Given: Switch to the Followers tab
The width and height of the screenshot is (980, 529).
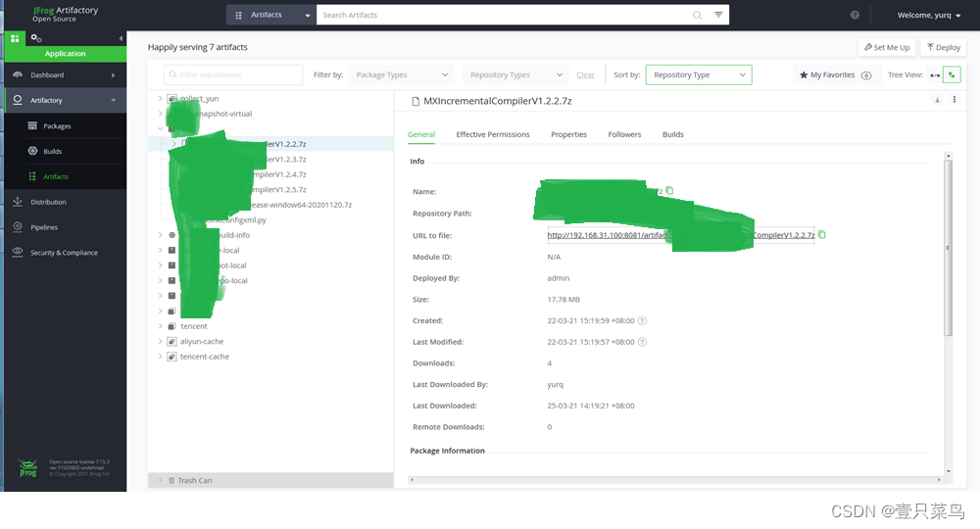Looking at the screenshot, I should (624, 134).
